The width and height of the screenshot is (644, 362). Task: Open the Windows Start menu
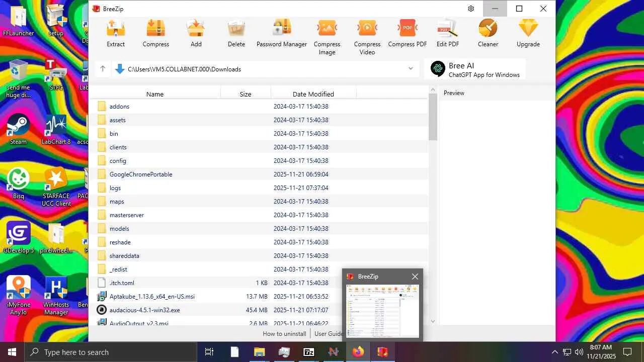coord(12,352)
